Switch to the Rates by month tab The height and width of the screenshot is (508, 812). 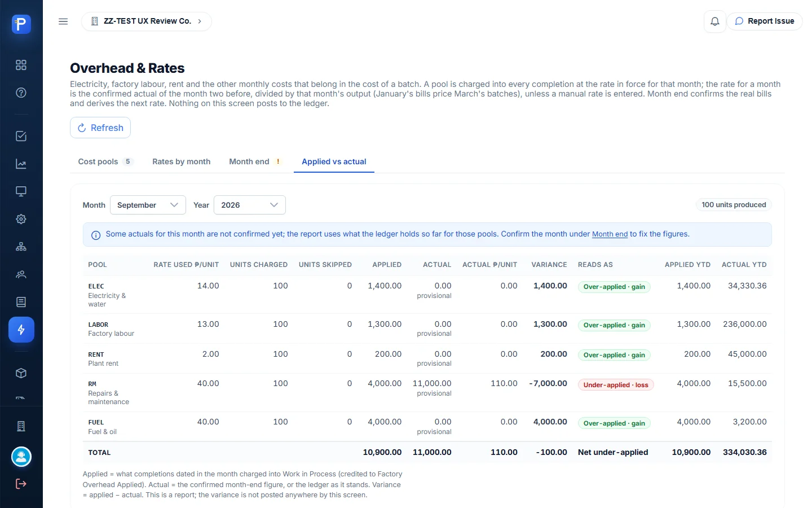click(182, 161)
